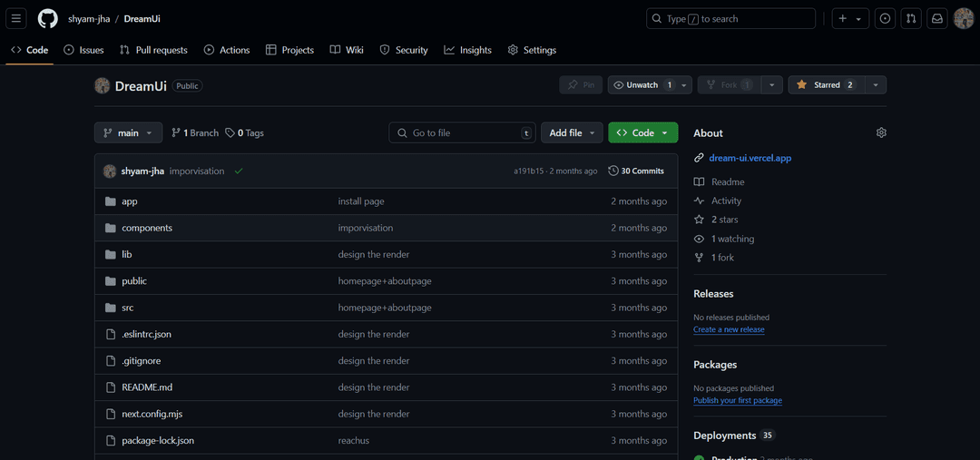The height and width of the screenshot is (460, 980).
Task: Click Publish your first package link
Action: (738, 400)
